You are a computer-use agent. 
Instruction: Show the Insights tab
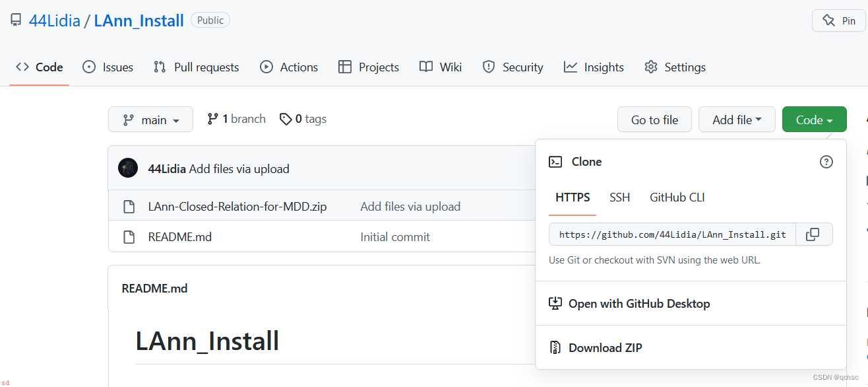(x=594, y=67)
